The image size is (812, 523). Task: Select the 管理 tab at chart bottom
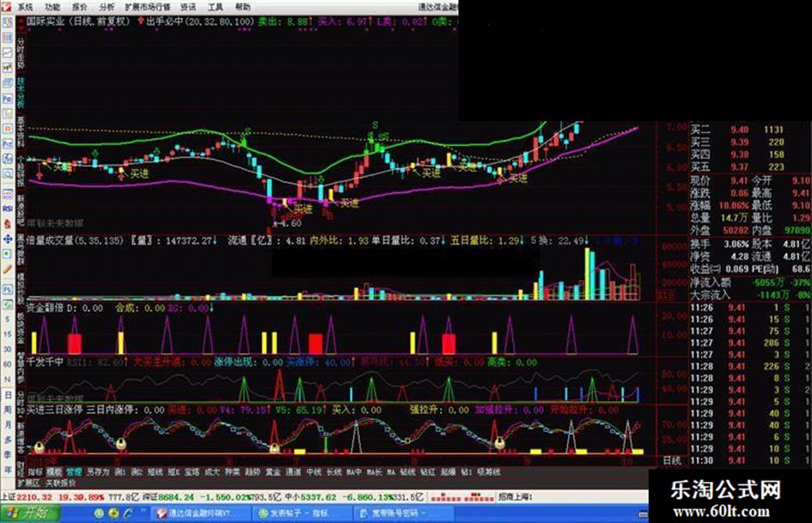pos(74,471)
